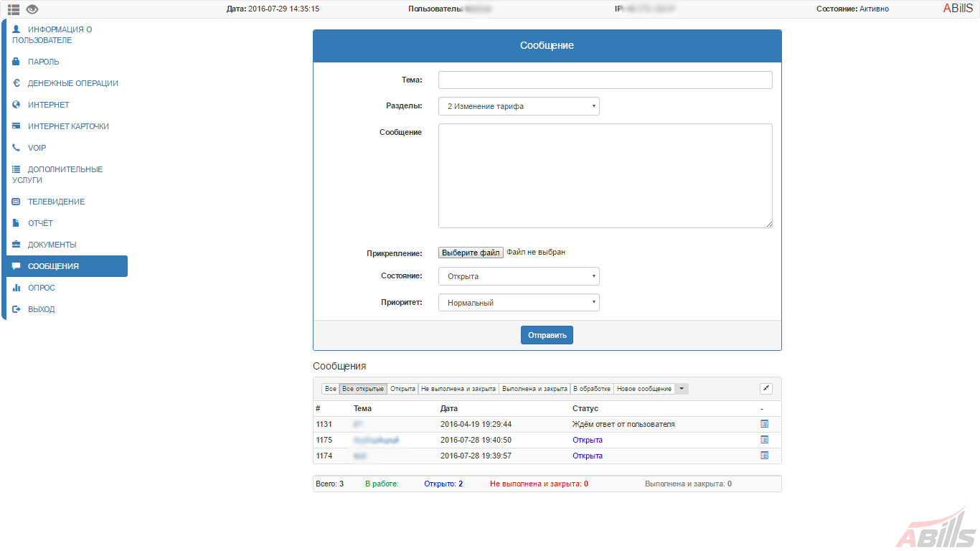Click date 2016-07-28 19:40:50 cell

476,440
